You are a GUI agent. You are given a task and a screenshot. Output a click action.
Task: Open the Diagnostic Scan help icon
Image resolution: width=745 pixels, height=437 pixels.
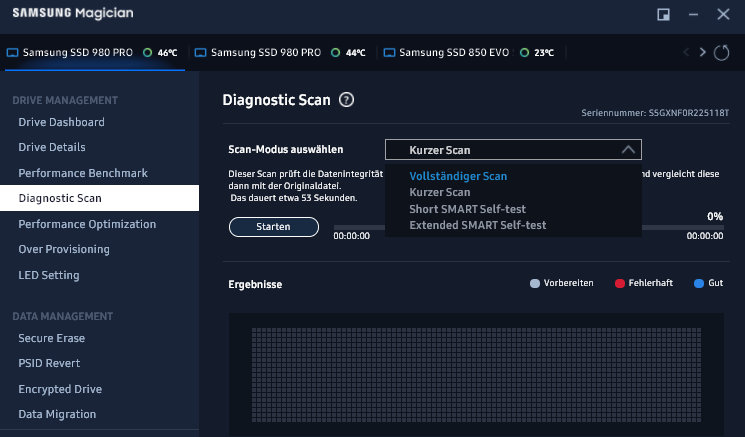[x=346, y=100]
